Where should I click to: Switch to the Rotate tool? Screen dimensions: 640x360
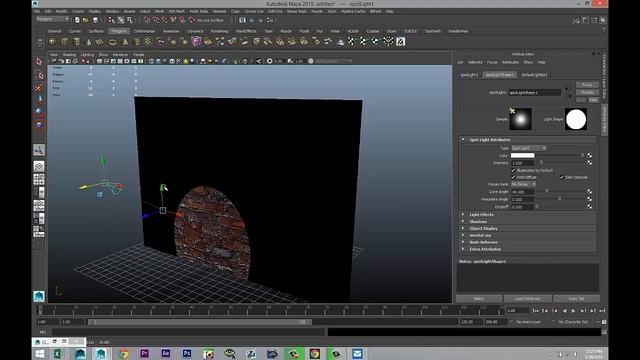39,111
